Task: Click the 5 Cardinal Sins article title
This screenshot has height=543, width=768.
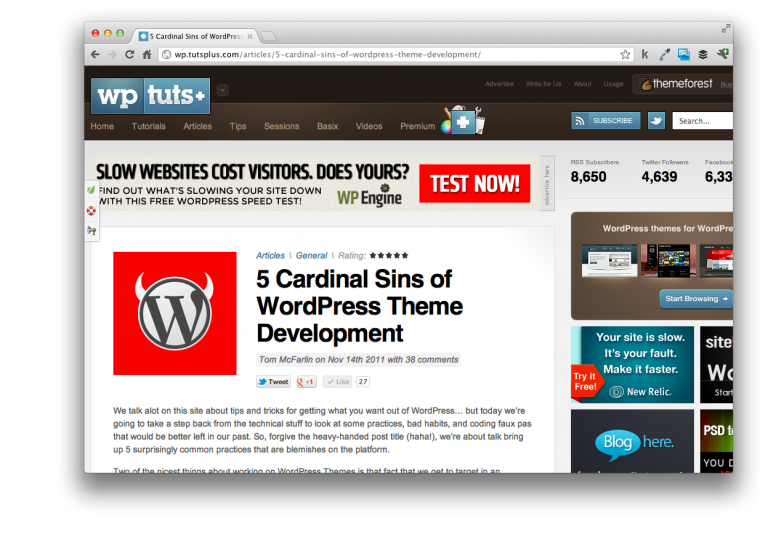Action: pyautogui.click(x=359, y=306)
